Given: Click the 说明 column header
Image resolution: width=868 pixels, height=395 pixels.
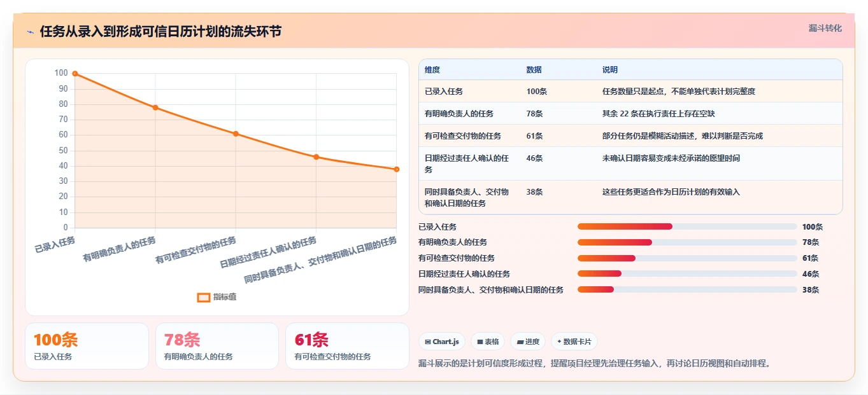Looking at the screenshot, I should pyautogui.click(x=610, y=70).
